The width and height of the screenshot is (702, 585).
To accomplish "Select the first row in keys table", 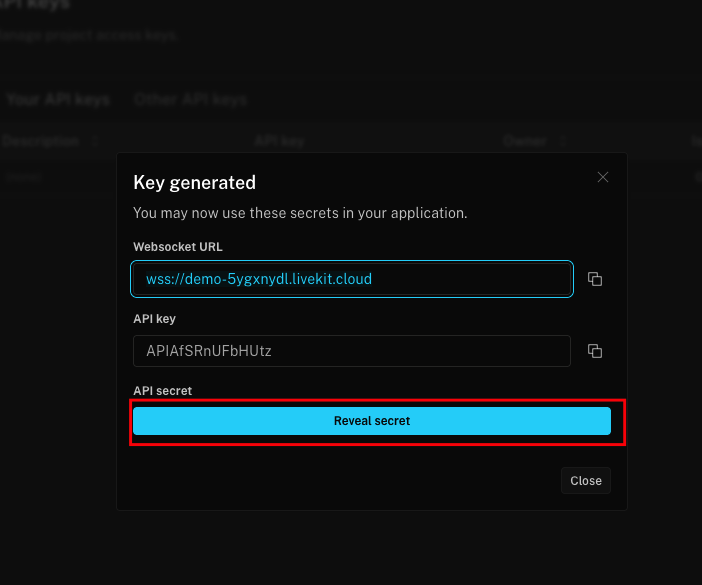I will click(60, 176).
